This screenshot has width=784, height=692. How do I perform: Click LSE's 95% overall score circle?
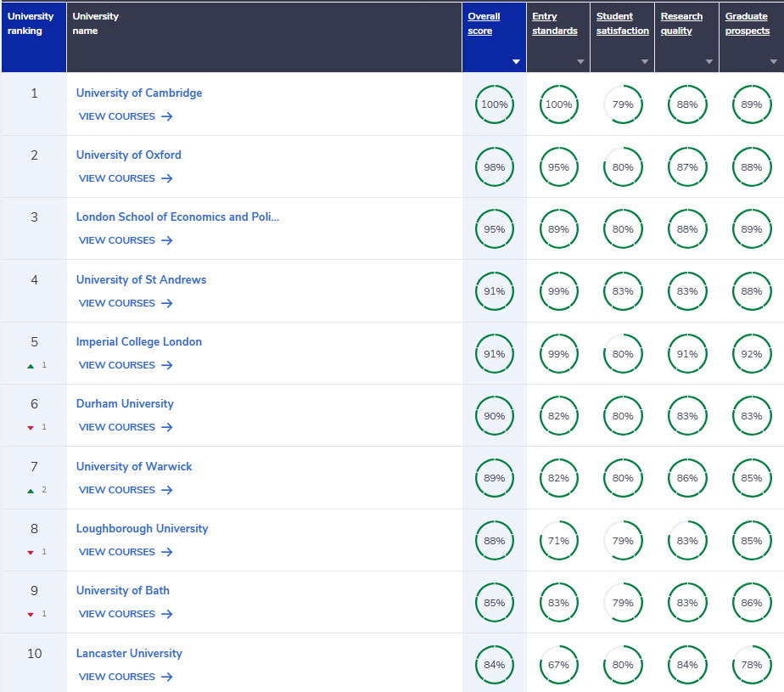pyautogui.click(x=495, y=229)
